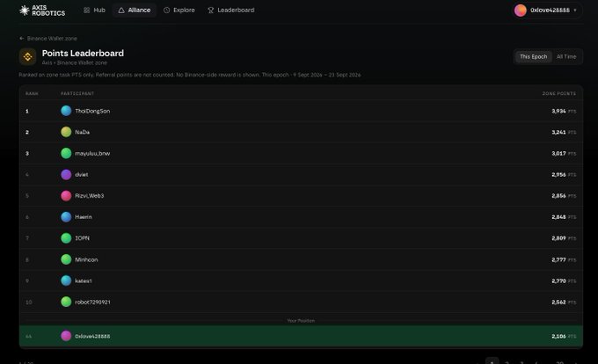Click Rizvi_Web3's avatar
Image resolution: width=598 pixels, height=364 pixels.
[x=66, y=195]
